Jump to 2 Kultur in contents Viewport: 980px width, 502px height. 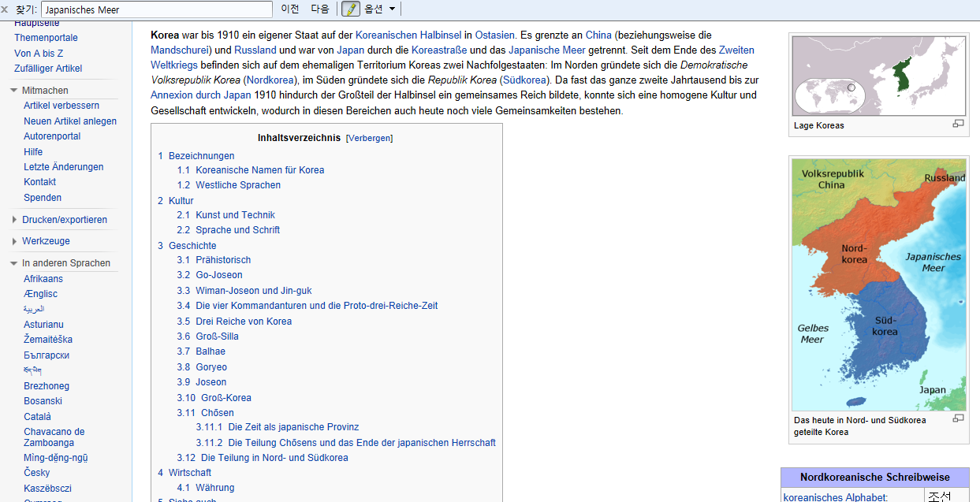[x=175, y=201]
